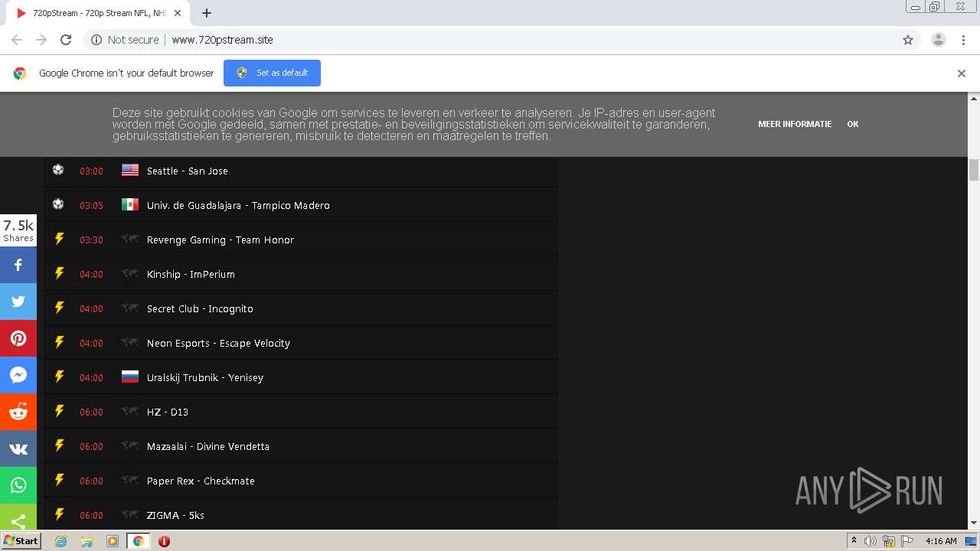This screenshot has height=551, width=980.
Task: Reload the page in Chrome
Action: [x=66, y=40]
